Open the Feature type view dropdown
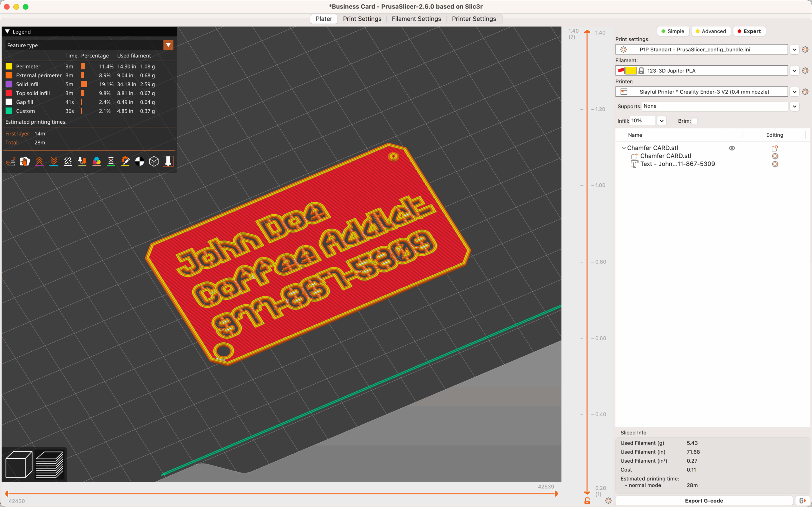812x507 pixels. pyautogui.click(x=168, y=45)
